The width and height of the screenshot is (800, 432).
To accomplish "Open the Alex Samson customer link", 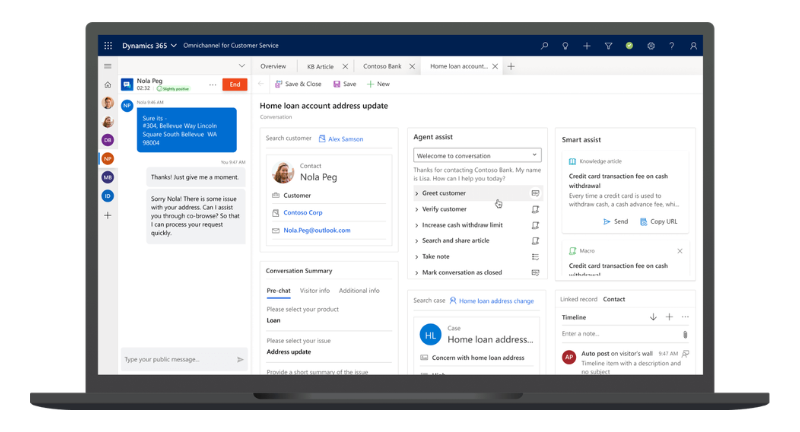I will click(x=345, y=139).
